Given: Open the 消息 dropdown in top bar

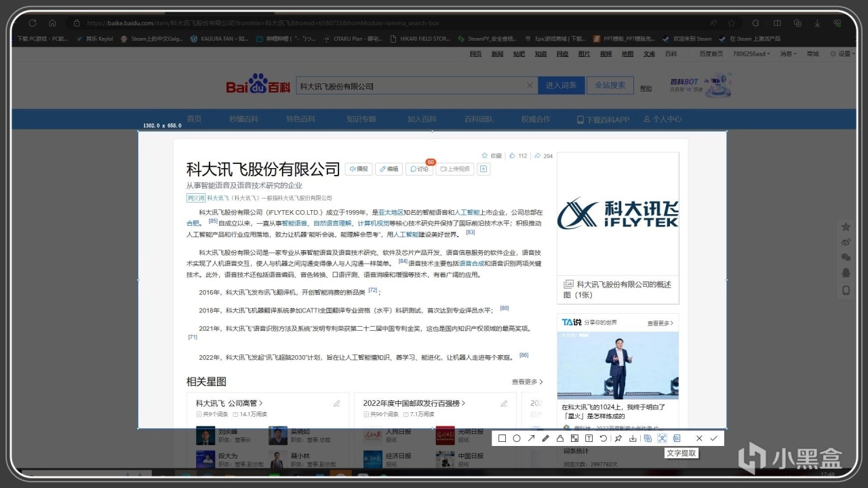Looking at the screenshot, I should 788,54.
